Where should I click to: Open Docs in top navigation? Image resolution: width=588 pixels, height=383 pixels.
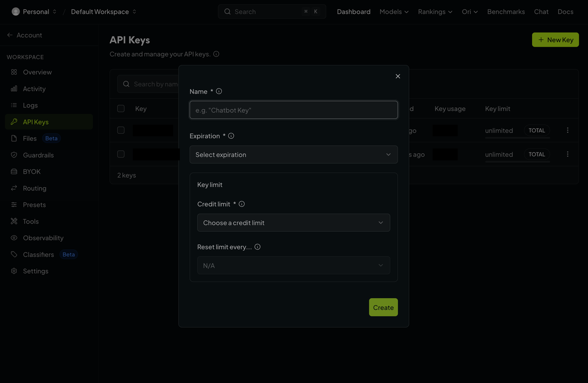(565, 11)
